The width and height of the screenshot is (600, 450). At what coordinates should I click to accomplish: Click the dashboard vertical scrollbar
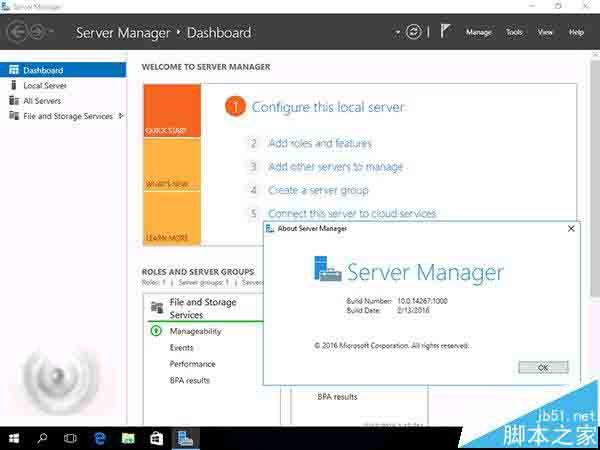595,177
